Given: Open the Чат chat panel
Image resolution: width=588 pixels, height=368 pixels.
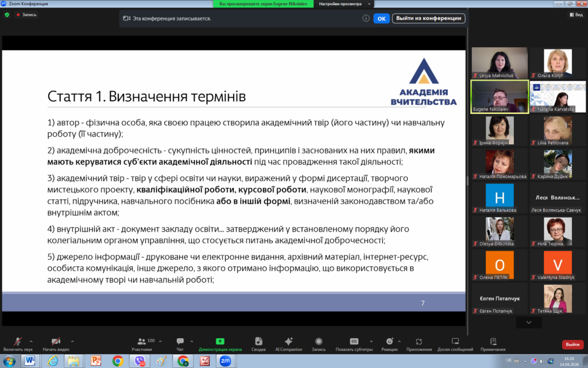Looking at the screenshot, I should tap(180, 342).
